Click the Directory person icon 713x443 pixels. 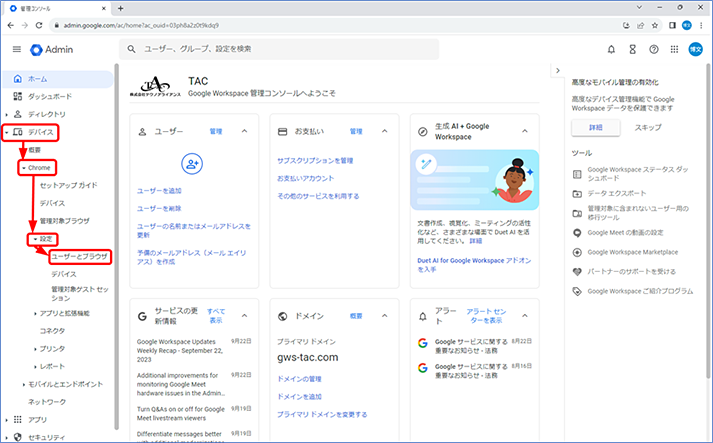click(18, 114)
